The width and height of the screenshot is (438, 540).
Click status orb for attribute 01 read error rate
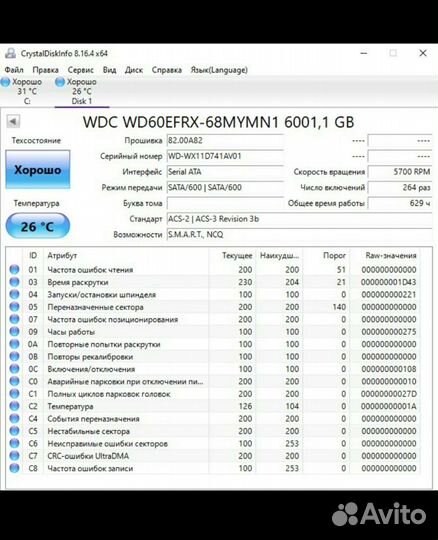coord(14,270)
